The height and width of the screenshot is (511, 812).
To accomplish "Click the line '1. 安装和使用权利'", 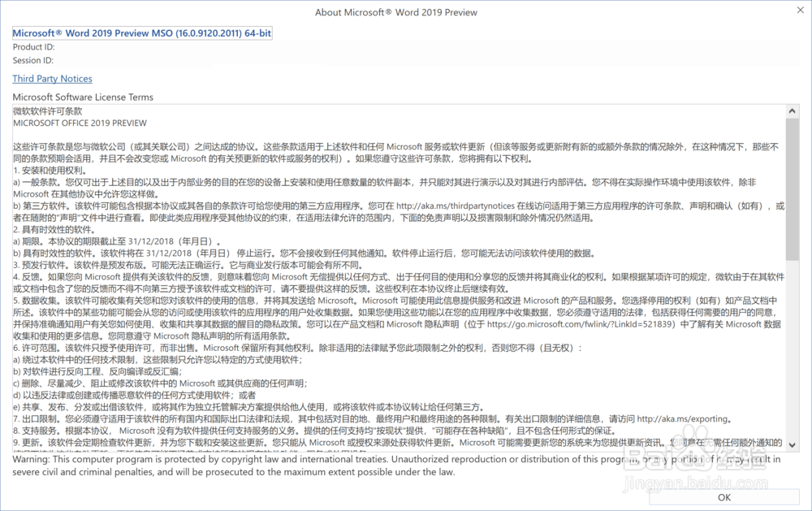I will [50, 171].
